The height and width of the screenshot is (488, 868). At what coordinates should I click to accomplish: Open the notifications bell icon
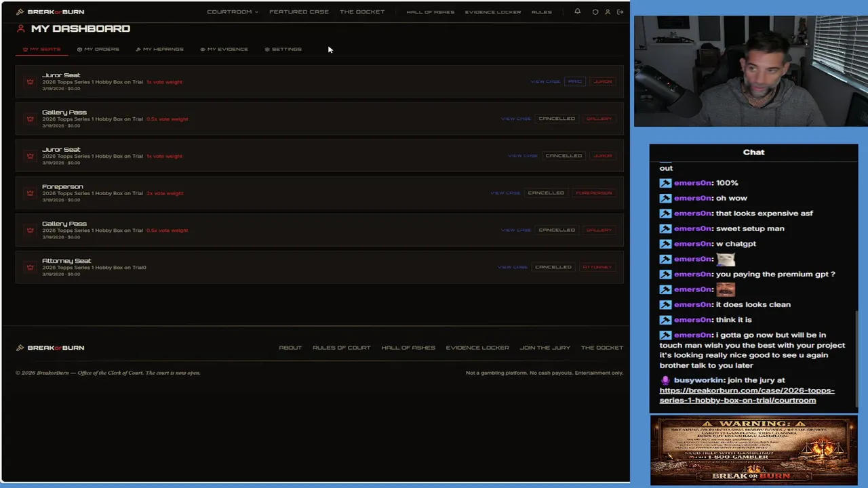577,12
